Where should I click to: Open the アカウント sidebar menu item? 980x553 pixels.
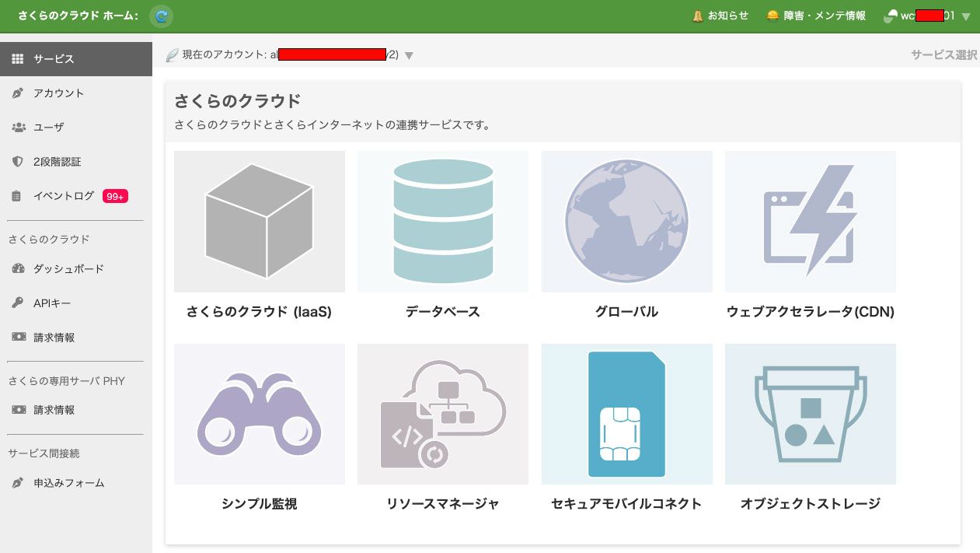[x=76, y=93]
